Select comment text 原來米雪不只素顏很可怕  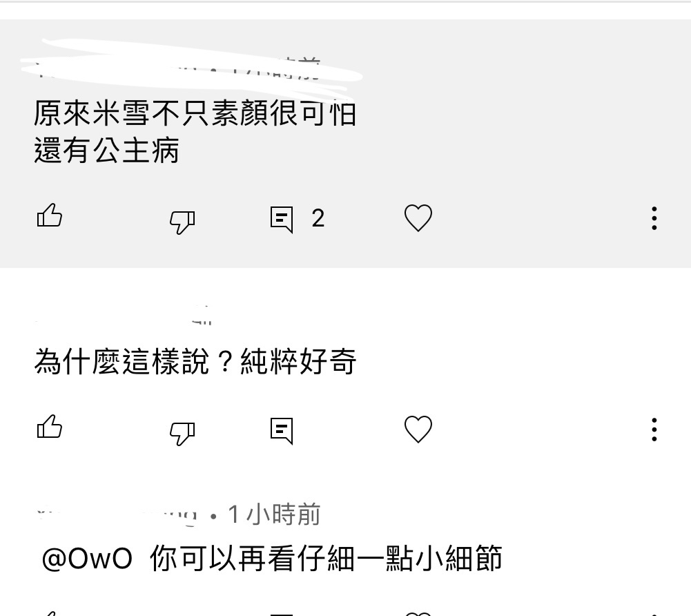pos(195,113)
